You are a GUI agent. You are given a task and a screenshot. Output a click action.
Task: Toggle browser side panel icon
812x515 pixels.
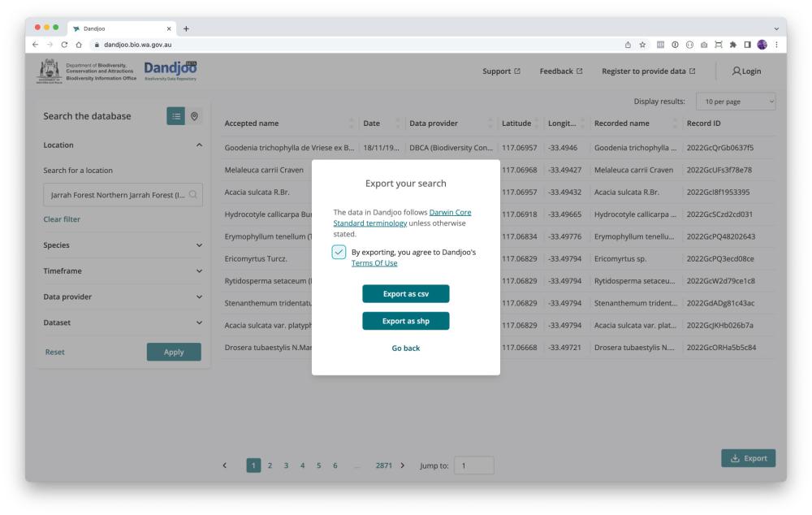click(747, 45)
